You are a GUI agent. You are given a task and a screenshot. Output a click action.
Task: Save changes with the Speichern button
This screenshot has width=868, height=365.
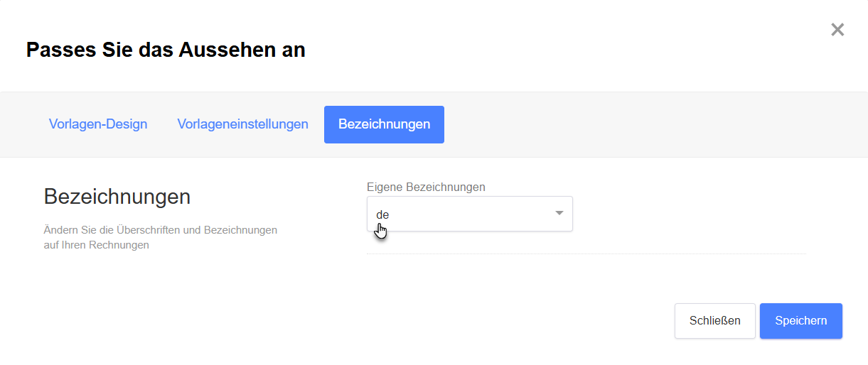point(801,321)
